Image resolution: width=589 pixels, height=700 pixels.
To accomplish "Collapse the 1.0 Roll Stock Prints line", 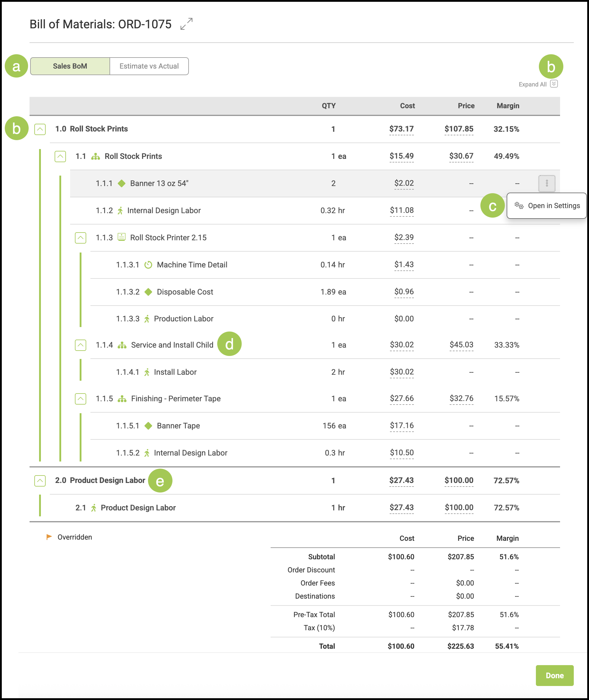I will click(x=40, y=129).
